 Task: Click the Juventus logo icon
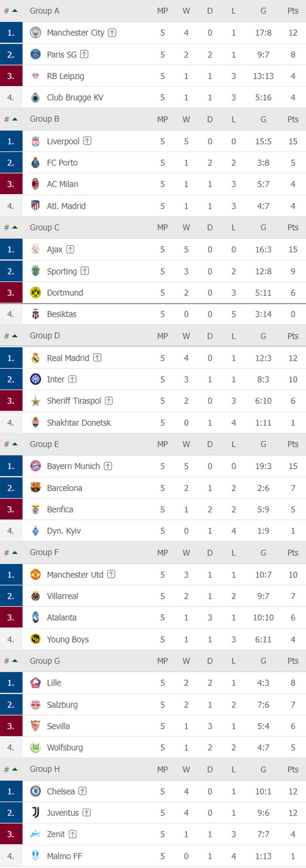pos(35,812)
